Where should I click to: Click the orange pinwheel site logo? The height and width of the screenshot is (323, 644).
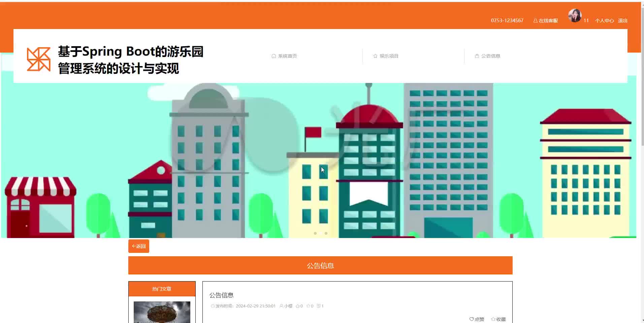pos(39,59)
